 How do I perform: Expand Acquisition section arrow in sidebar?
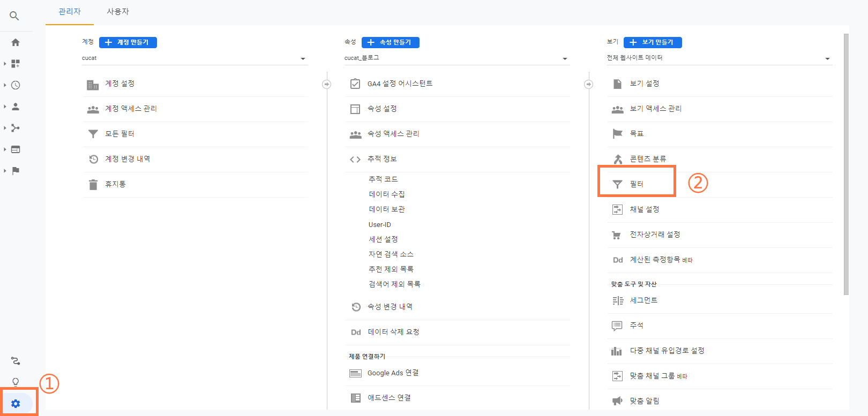point(5,128)
